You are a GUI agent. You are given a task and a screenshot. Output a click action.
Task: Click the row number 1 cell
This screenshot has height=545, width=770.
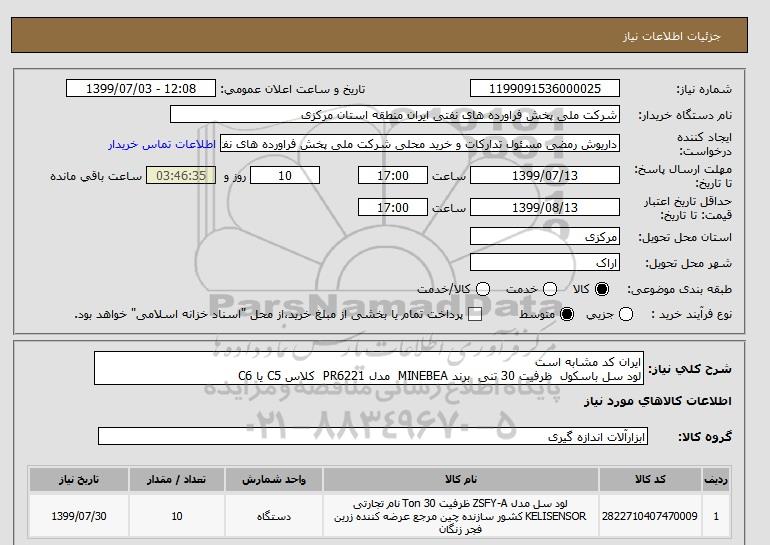click(x=716, y=516)
